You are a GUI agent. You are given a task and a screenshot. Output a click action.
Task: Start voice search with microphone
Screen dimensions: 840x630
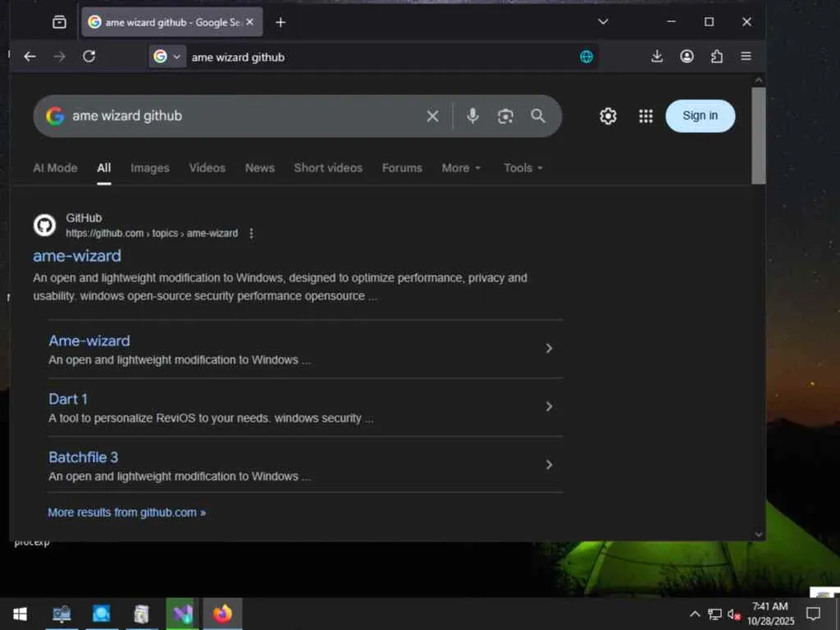click(472, 116)
